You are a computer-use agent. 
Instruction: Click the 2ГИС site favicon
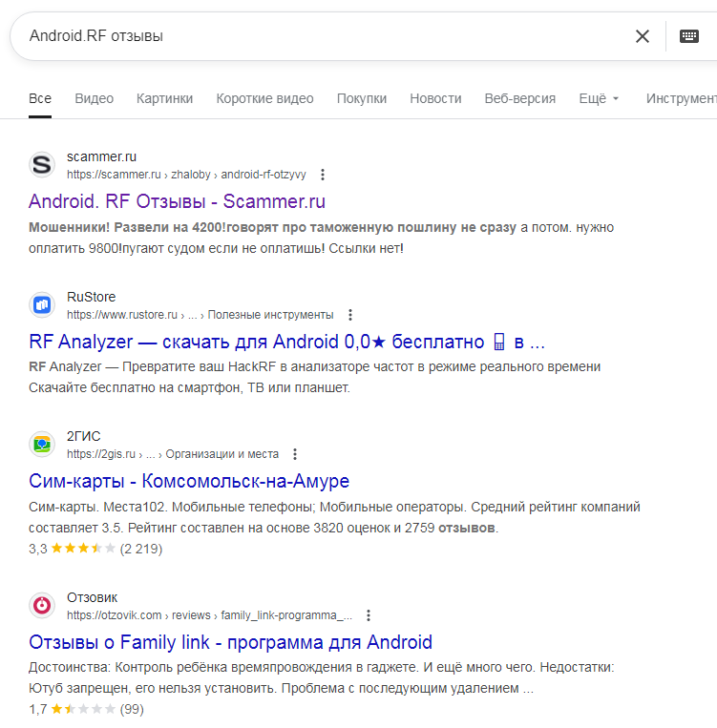[x=42, y=444]
